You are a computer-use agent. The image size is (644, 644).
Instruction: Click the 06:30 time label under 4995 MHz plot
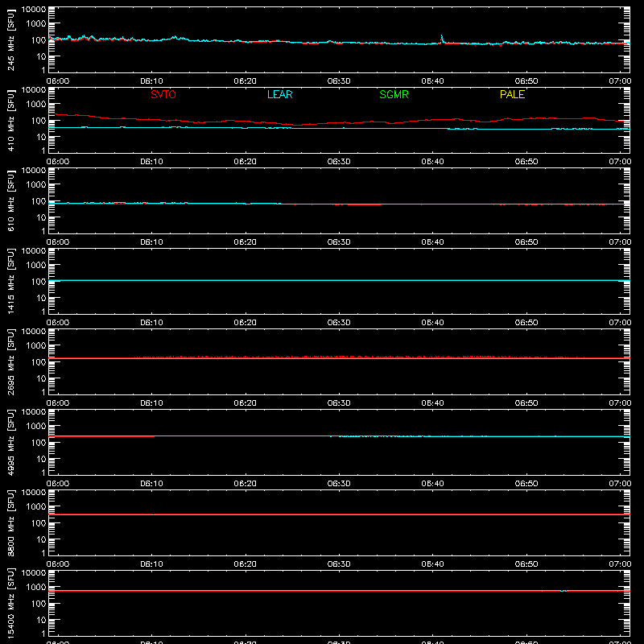pyautogui.click(x=339, y=484)
